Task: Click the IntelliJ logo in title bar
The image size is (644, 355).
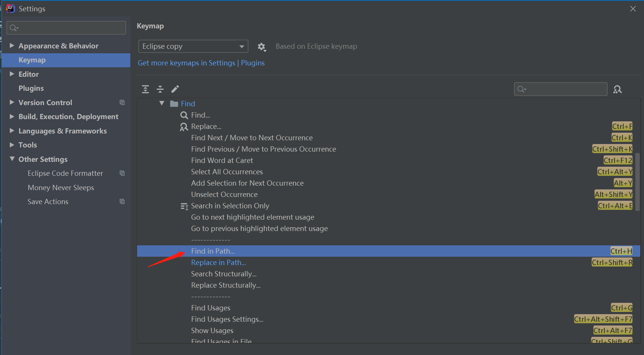Action: click(x=10, y=8)
